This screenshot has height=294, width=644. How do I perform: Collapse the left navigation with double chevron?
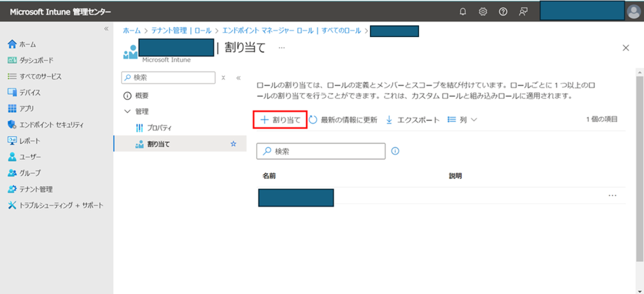106,28
